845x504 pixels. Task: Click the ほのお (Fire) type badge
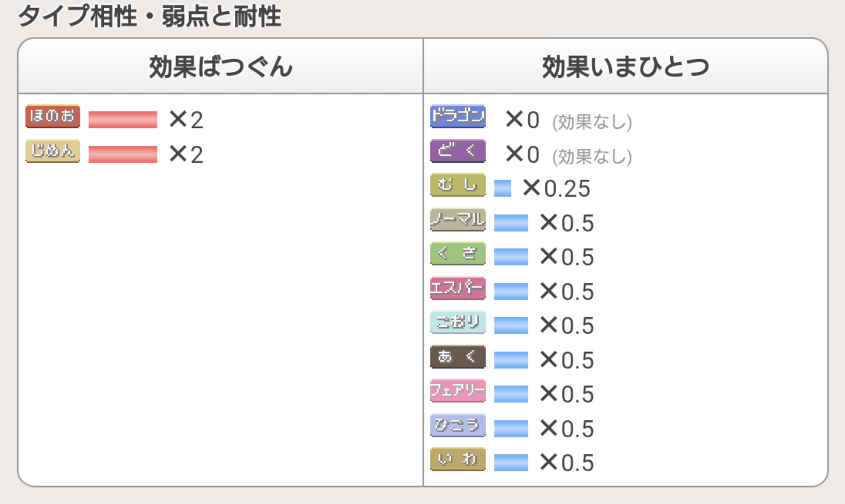point(52,117)
